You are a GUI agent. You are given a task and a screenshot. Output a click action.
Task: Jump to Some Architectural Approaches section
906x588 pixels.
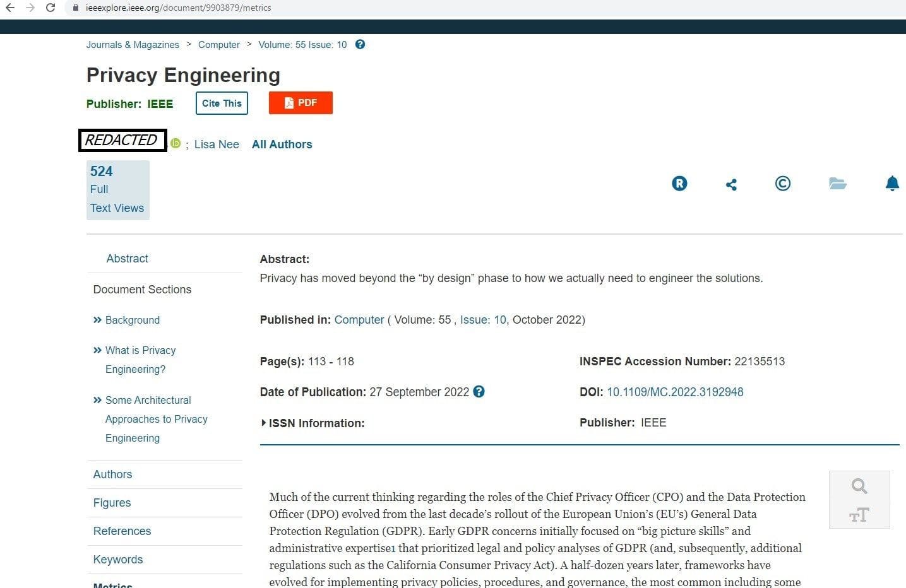[x=157, y=419]
